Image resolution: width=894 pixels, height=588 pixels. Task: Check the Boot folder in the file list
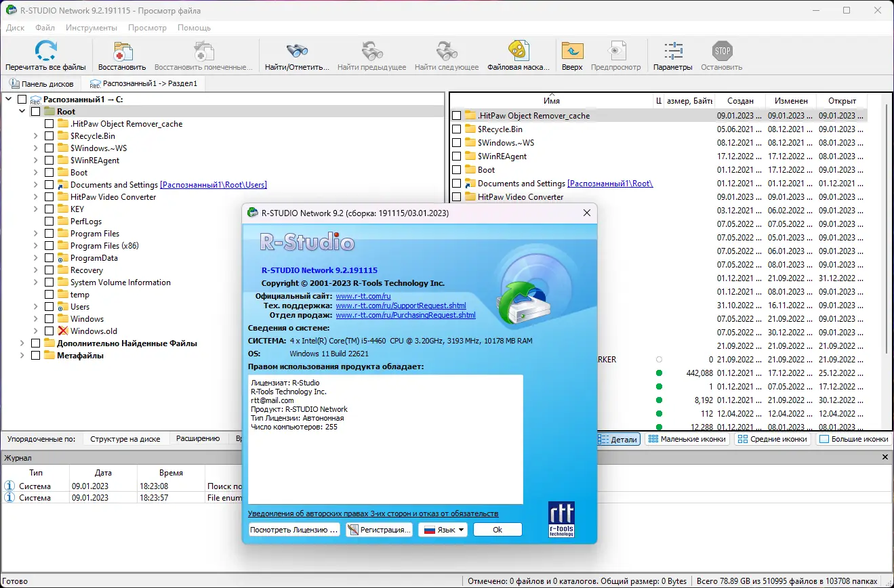457,169
